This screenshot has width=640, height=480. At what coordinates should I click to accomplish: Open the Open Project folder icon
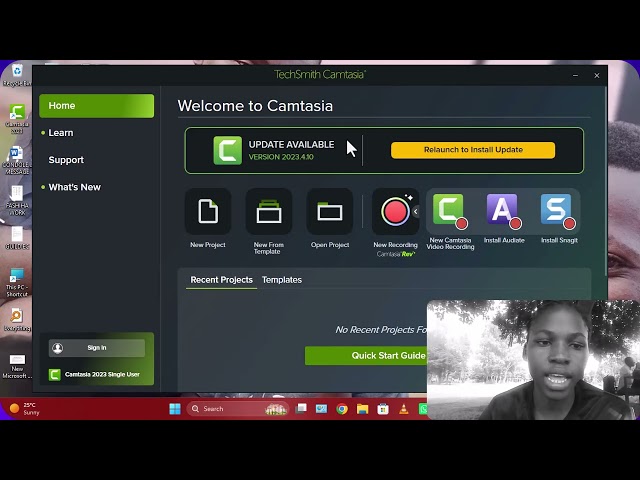pyautogui.click(x=330, y=211)
